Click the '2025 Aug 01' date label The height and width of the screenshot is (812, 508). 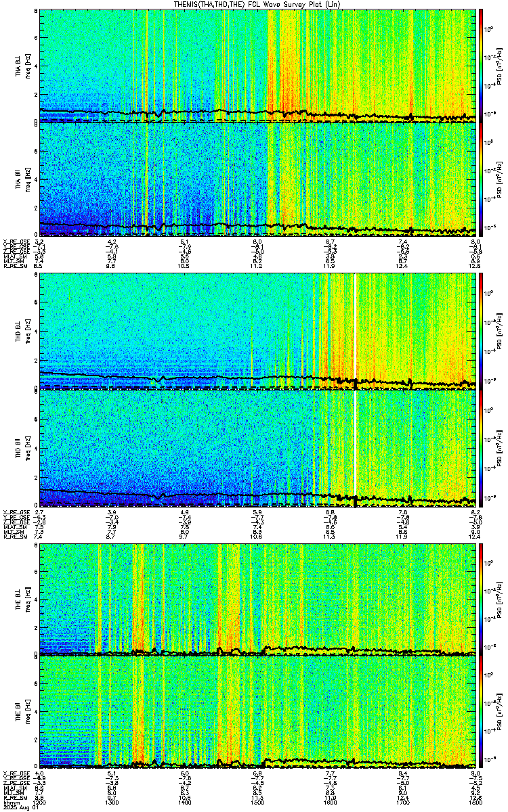click(20, 808)
